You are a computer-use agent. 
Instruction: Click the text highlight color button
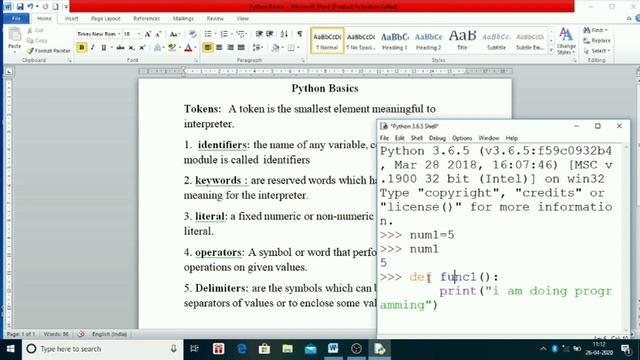click(172, 48)
